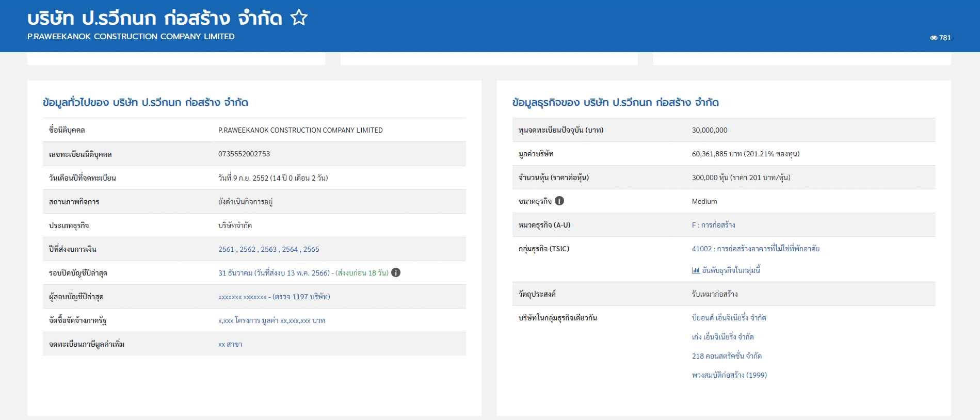980x420 pixels.
Task: Open financial year 2565 link
Action: pos(311,249)
